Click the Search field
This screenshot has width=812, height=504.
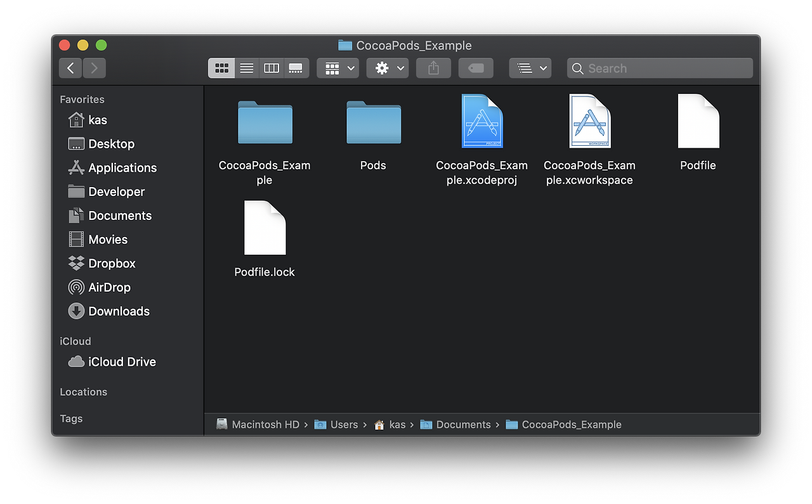click(660, 68)
